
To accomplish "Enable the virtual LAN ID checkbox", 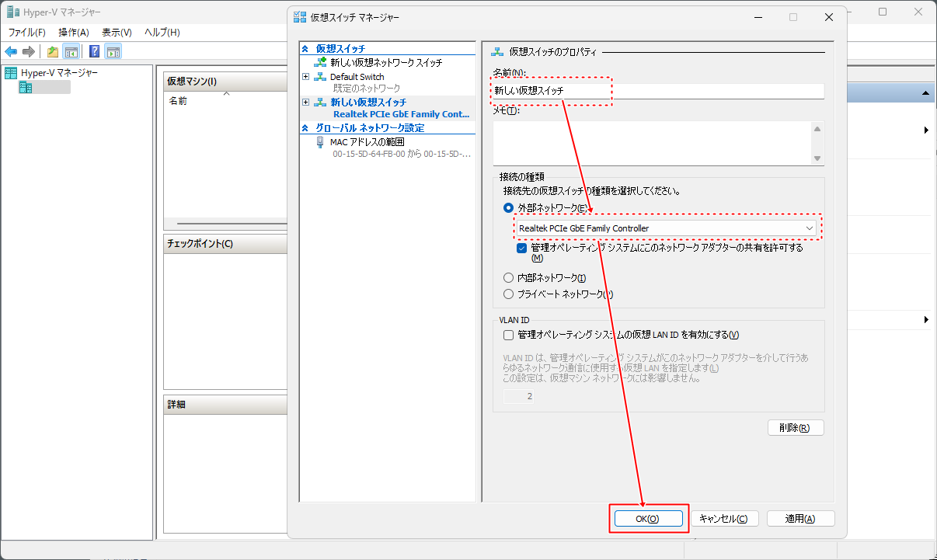I will (x=509, y=336).
